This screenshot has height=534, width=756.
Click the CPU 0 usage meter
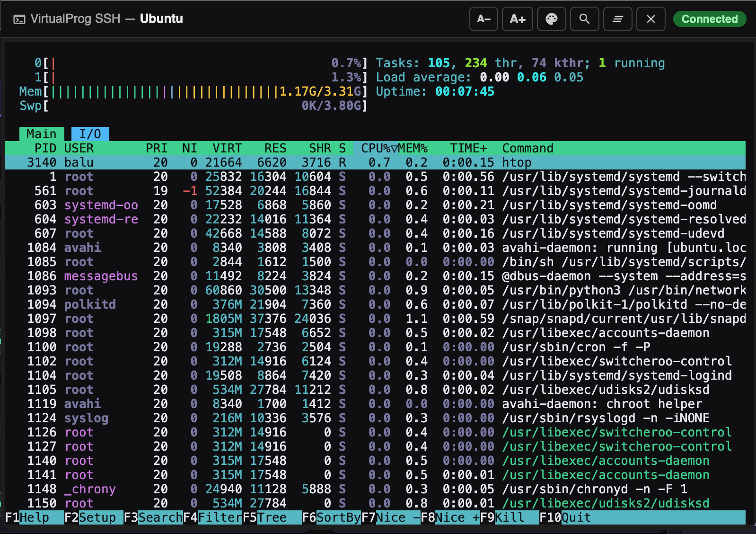pos(201,63)
